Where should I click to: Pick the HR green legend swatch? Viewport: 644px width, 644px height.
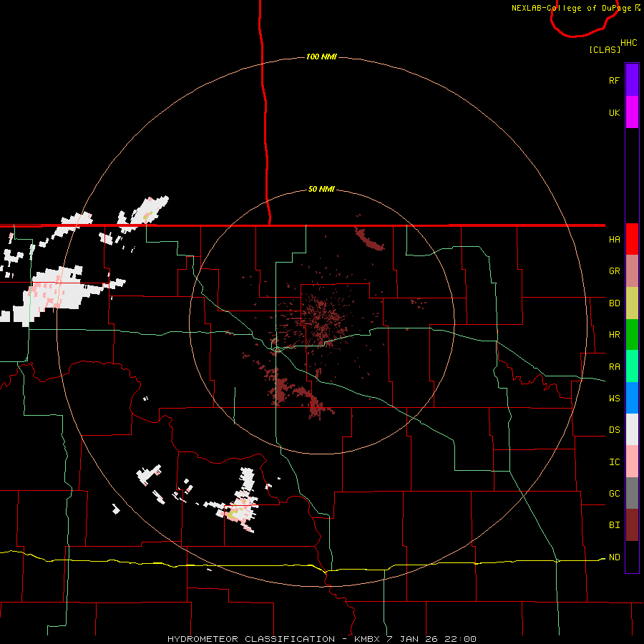click(x=632, y=335)
